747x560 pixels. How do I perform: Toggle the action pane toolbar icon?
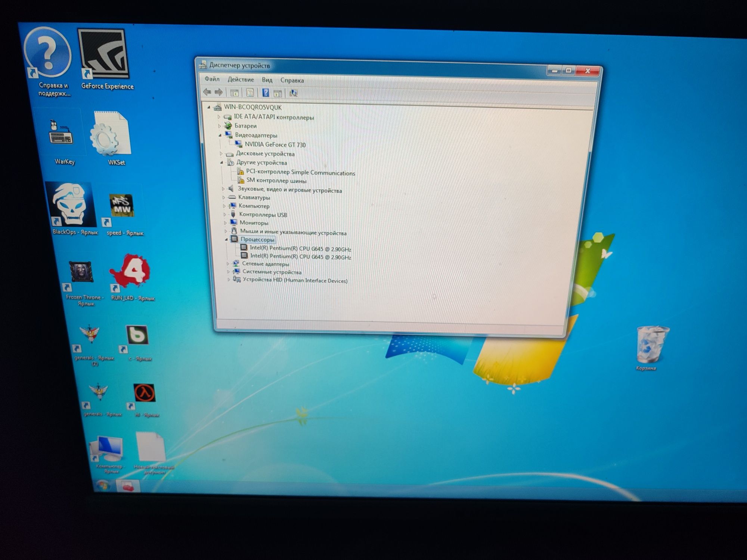pyautogui.click(x=278, y=93)
